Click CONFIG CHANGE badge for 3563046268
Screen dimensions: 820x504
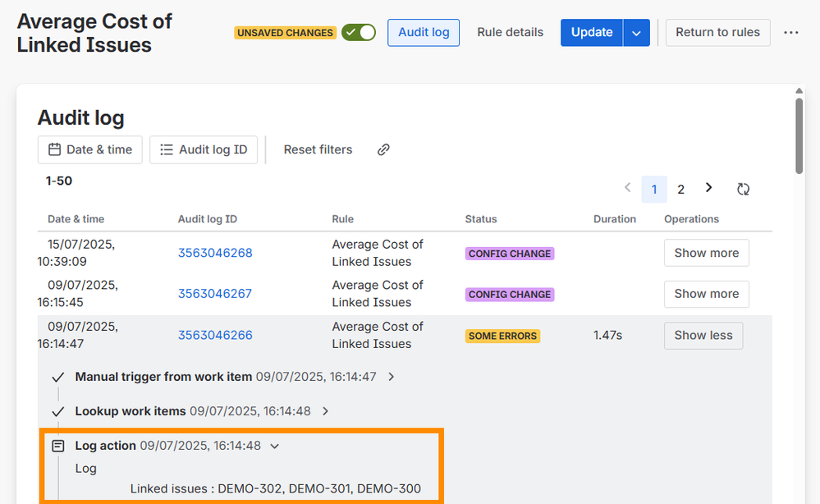[x=510, y=254]
